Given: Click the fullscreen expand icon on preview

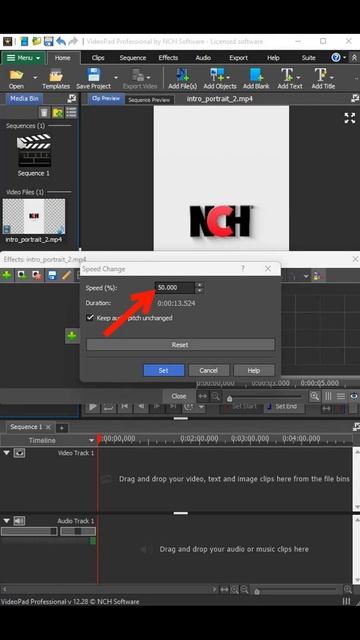Looking at the screenshot, I should [x=350, y=118].
